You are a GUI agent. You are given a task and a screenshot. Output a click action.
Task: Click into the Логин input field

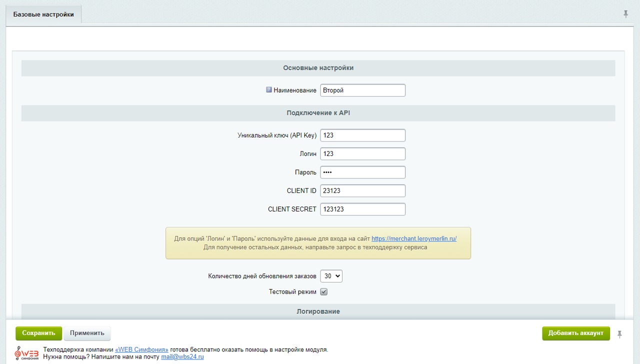[362, 154]
